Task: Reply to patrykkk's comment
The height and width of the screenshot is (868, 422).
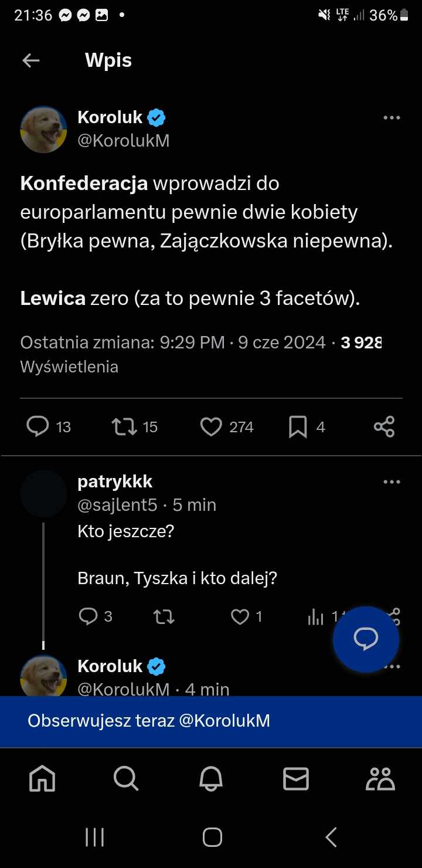Action: pos(88,616)
